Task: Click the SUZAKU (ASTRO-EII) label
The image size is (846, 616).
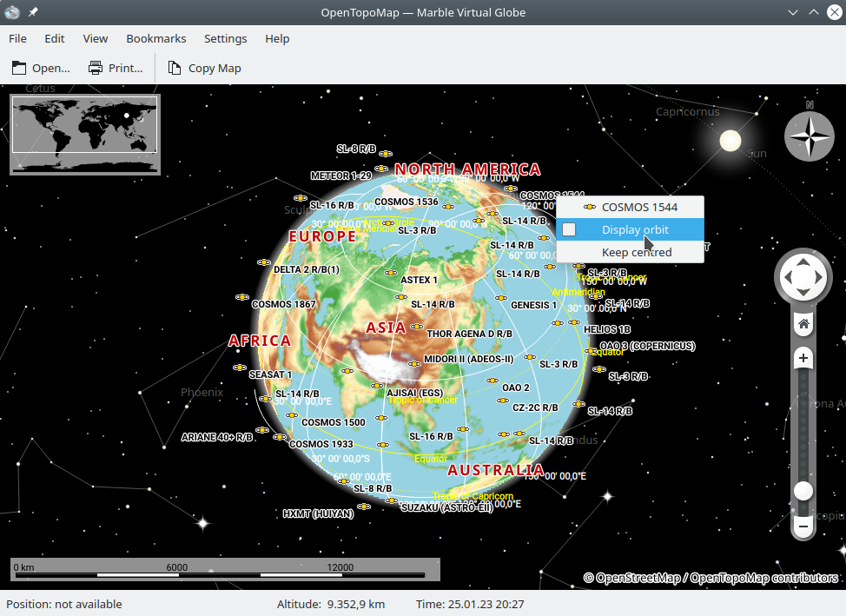Action: [447, 507]
